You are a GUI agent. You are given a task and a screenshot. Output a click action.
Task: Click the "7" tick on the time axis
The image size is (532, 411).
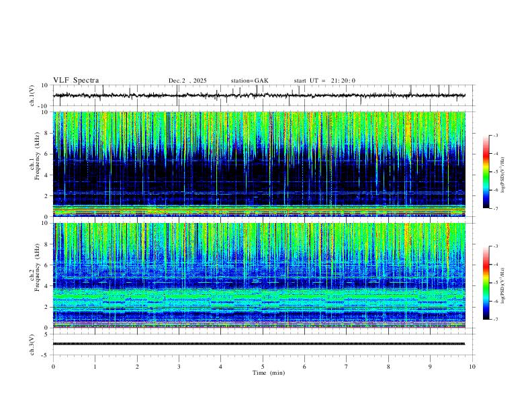coord(347,367)
